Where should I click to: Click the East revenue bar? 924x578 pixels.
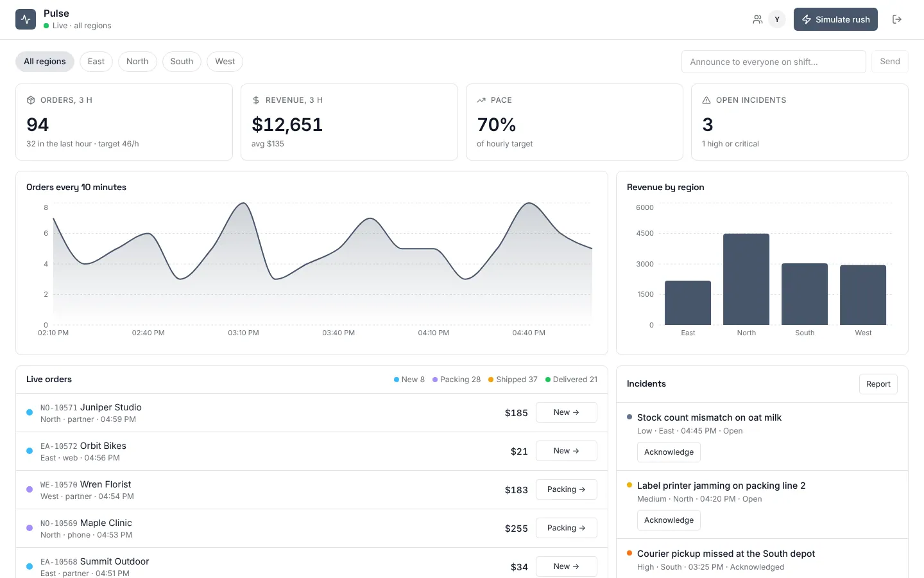click(688, 302)
